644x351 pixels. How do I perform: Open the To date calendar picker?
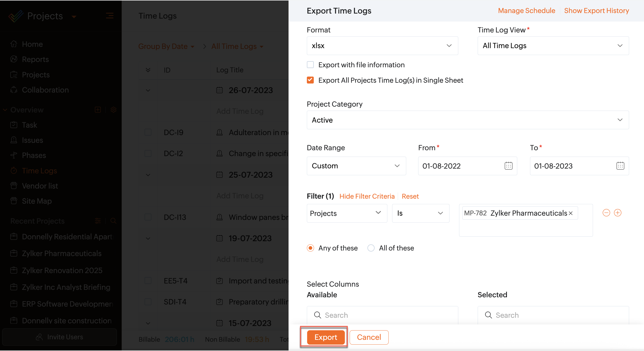point(620,166)
